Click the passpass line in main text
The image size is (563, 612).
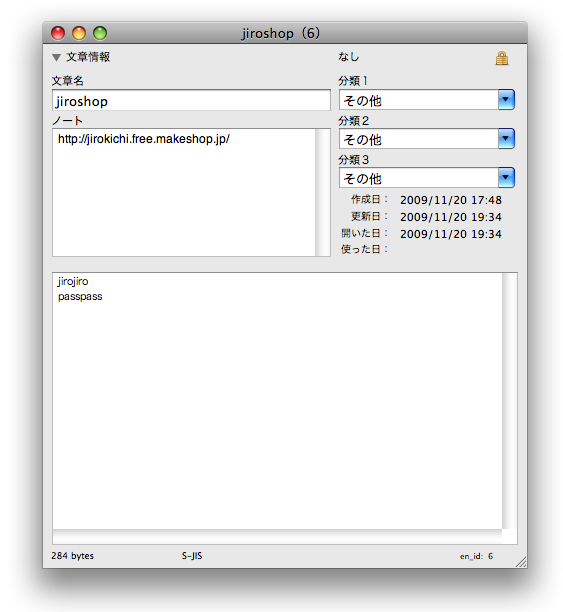(x=80, y=297)
